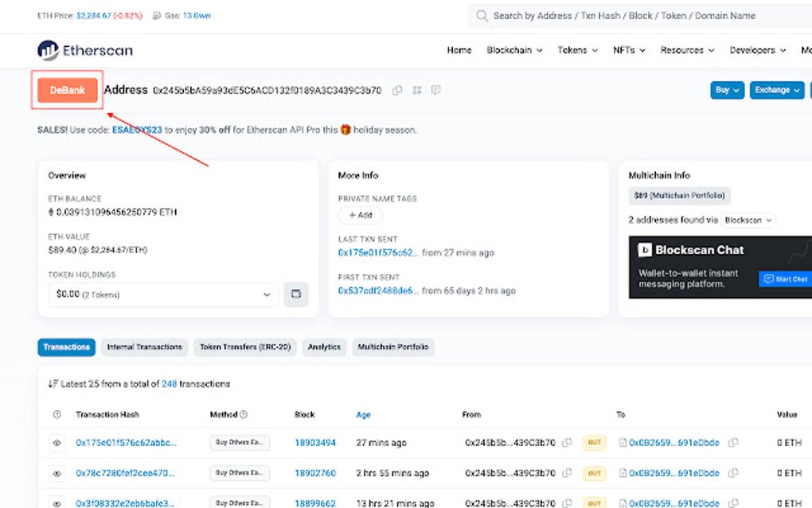Image resolution: width=812 pixels, height=508 pixels.
Task: Click the gas pump icon near Gas price
Action: click(156, 14)
